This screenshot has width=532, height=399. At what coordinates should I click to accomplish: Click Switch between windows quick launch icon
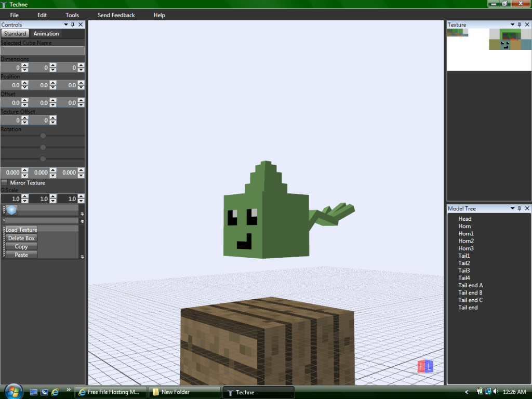click(x=44, y=392)
